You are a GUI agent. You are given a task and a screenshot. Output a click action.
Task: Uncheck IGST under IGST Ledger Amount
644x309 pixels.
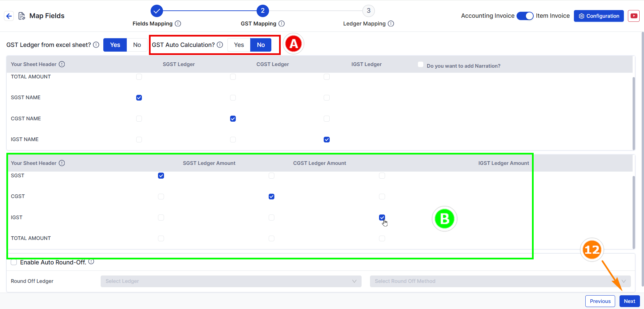382,218
